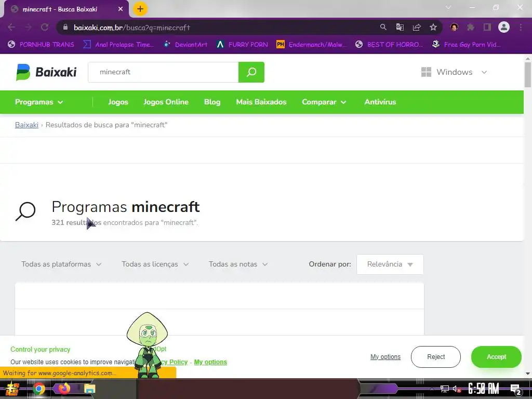This screenshot has height=399, width=532.
Task: Expand the Comparar dropdown menu
Action: 324,102
